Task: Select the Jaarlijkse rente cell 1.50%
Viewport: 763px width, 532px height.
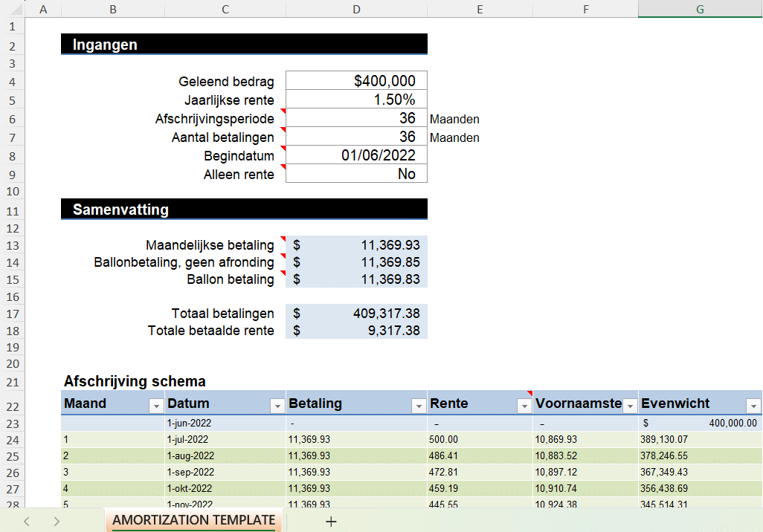Action: (356, 100)
